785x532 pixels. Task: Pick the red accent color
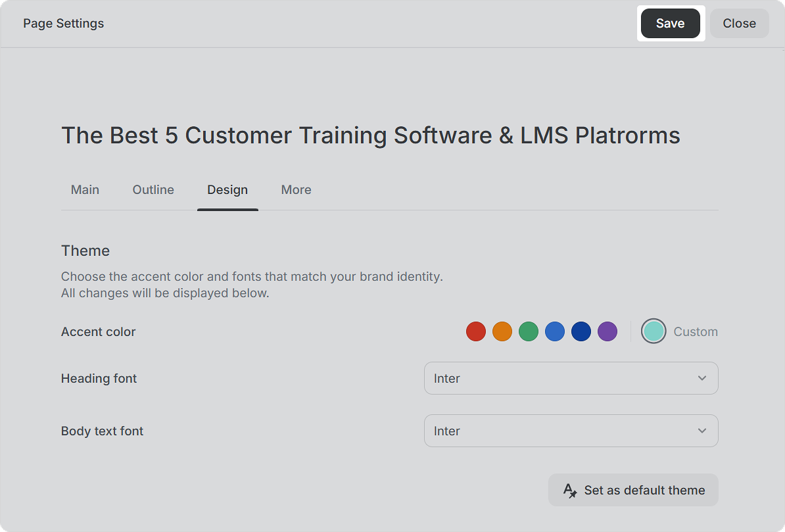[475, 331]
